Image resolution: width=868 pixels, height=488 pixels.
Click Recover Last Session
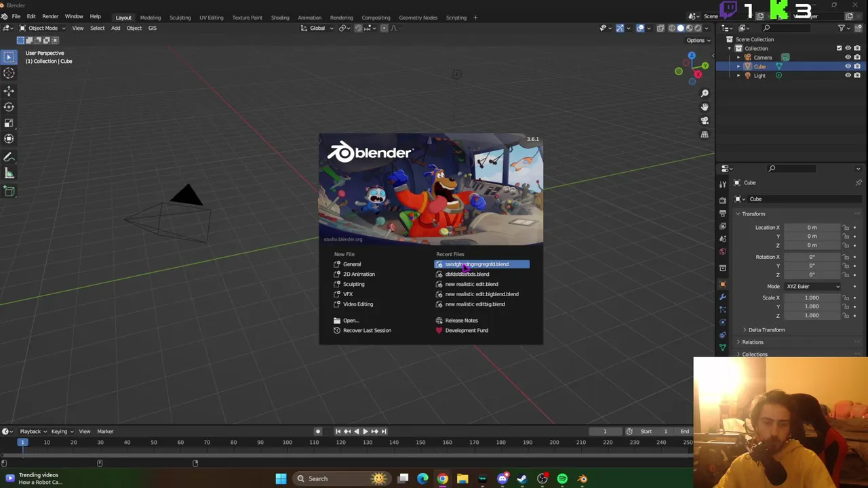(367, 331)
